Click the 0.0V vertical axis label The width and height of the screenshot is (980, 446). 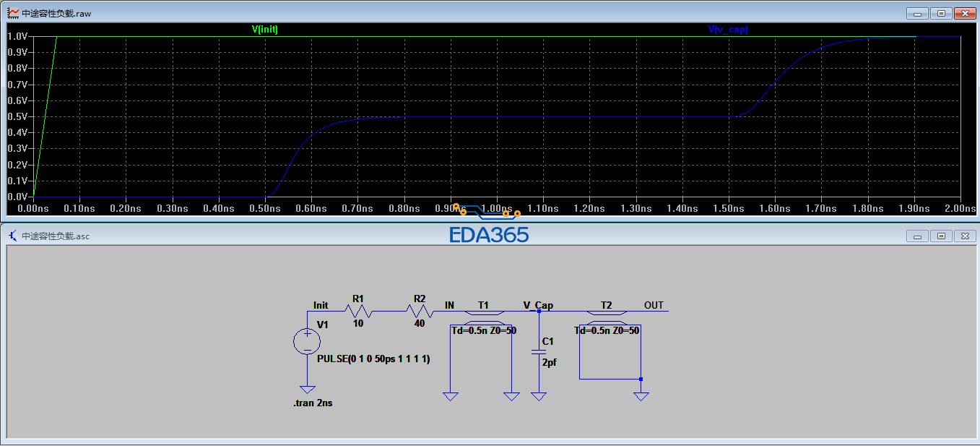tap(17, 197)
